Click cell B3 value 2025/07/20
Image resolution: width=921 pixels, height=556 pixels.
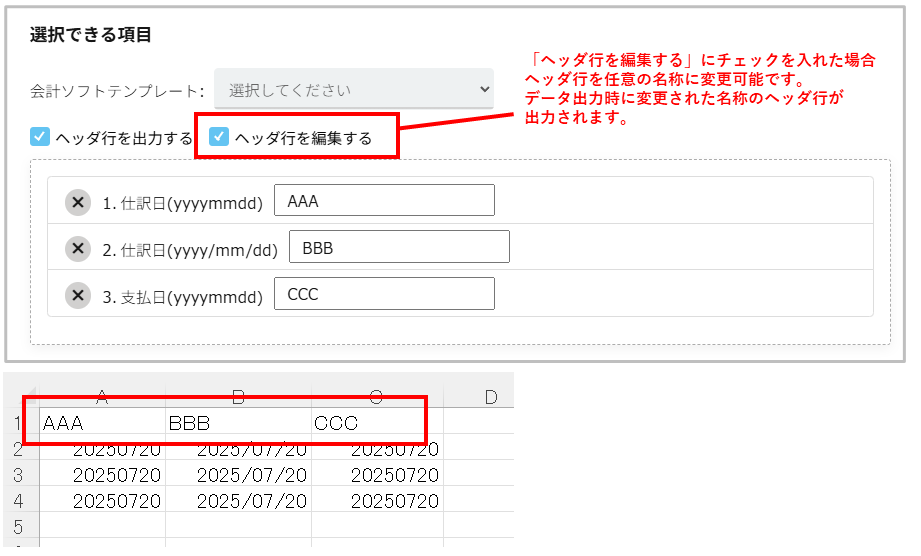tap(238, 474)
